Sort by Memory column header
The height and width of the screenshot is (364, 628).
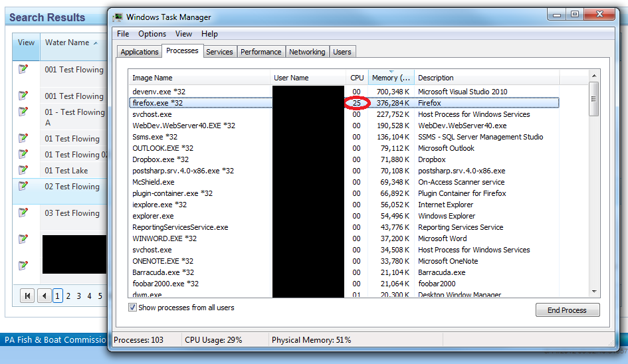click(391, 78)
